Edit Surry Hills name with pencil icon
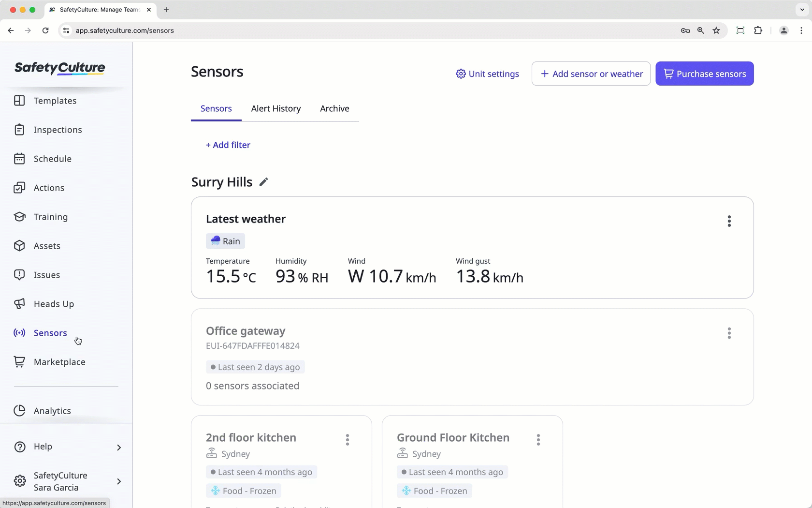Screen dimensions: 812x508 tap(263, 182)
